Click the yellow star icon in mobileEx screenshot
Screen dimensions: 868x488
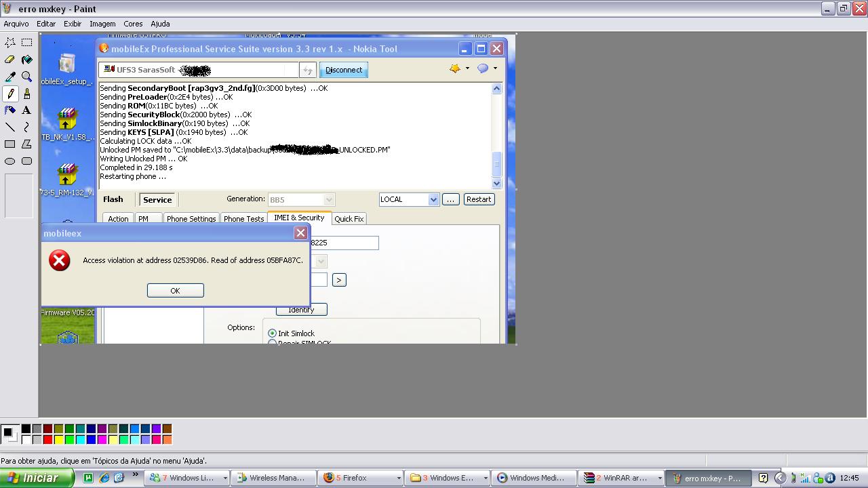(455, 68)
